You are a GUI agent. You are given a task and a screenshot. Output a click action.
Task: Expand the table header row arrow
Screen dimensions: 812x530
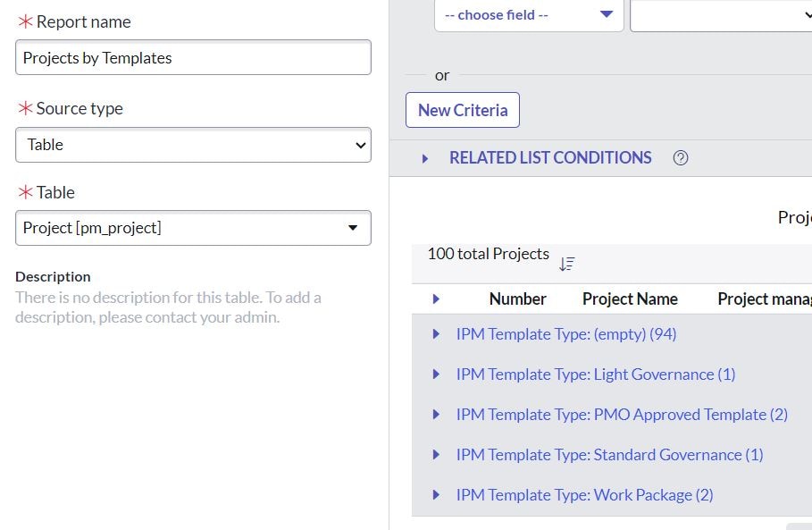(x=436, y=299)
